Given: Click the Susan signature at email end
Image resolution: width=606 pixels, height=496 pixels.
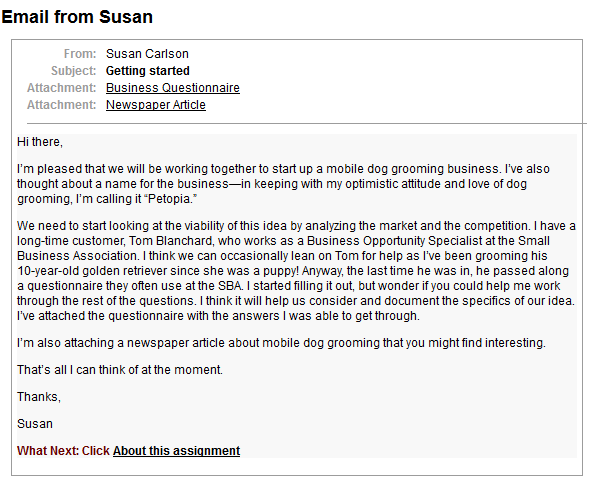Looking at the screenshot, I should 35,424.
